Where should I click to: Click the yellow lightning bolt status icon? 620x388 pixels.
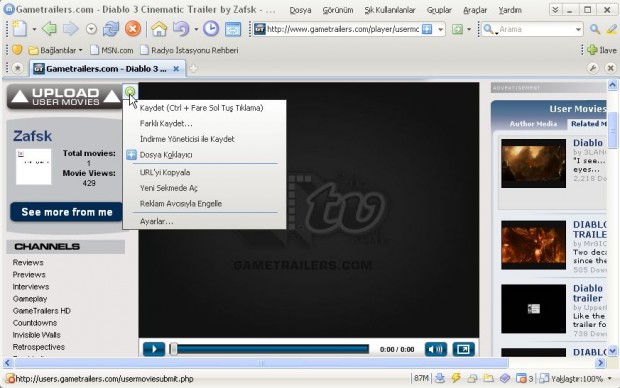(x=456, y=379)
